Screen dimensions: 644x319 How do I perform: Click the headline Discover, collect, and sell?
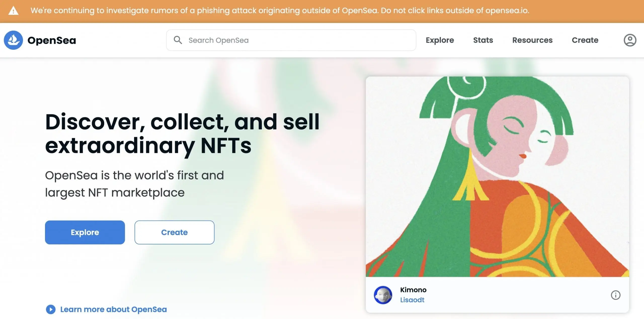pyautogui.click(x=182, y=122)
